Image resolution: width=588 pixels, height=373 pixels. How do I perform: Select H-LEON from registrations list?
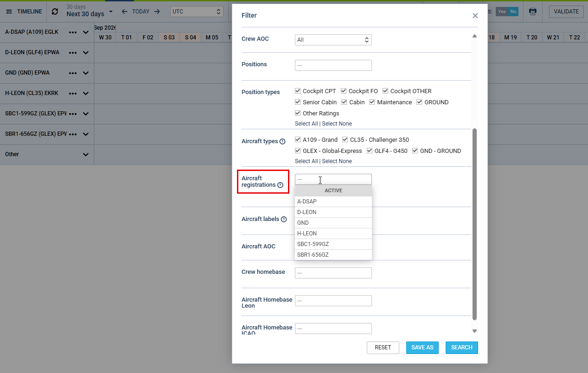(x=333, y=234)
